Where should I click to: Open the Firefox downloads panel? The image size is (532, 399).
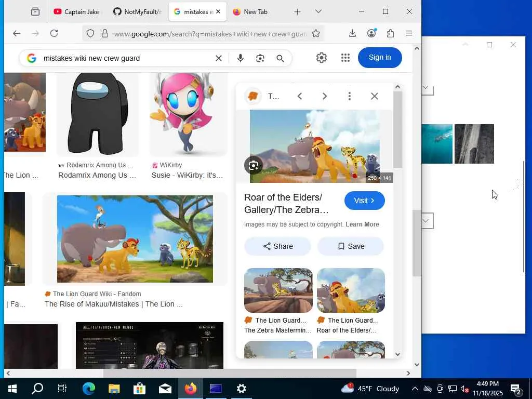coord(353,33)
